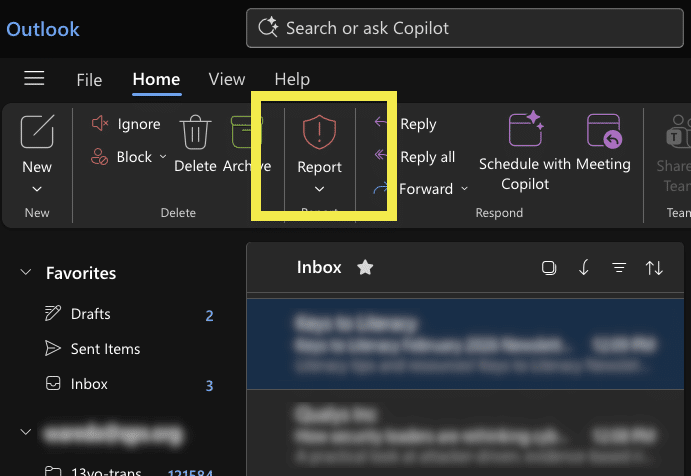The image size is (691, 476).
Task: Toggle the select all messages checkbox icon
Action: coord(548,268)
